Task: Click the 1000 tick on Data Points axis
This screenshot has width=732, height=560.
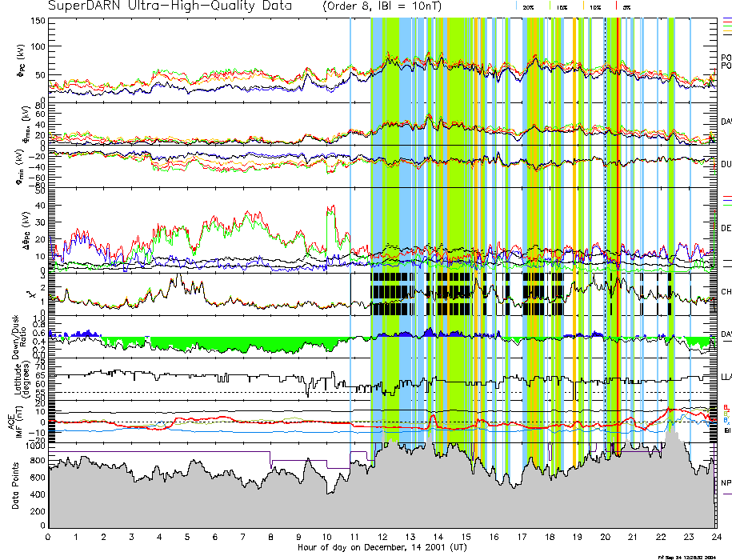Action: 36,446
